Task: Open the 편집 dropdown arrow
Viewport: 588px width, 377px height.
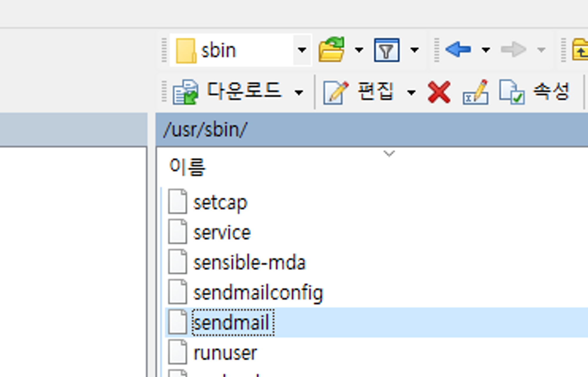Action: [411, 93]
